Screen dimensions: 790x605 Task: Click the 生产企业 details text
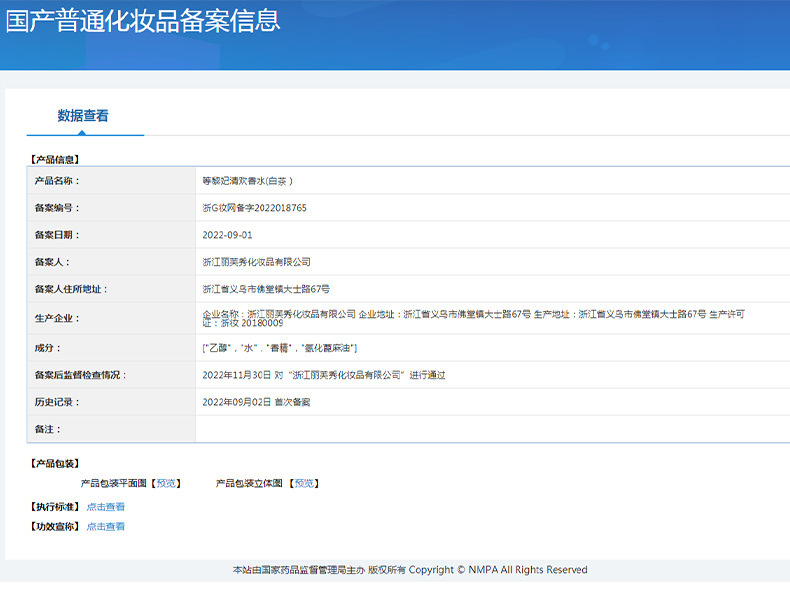point(472,318)
